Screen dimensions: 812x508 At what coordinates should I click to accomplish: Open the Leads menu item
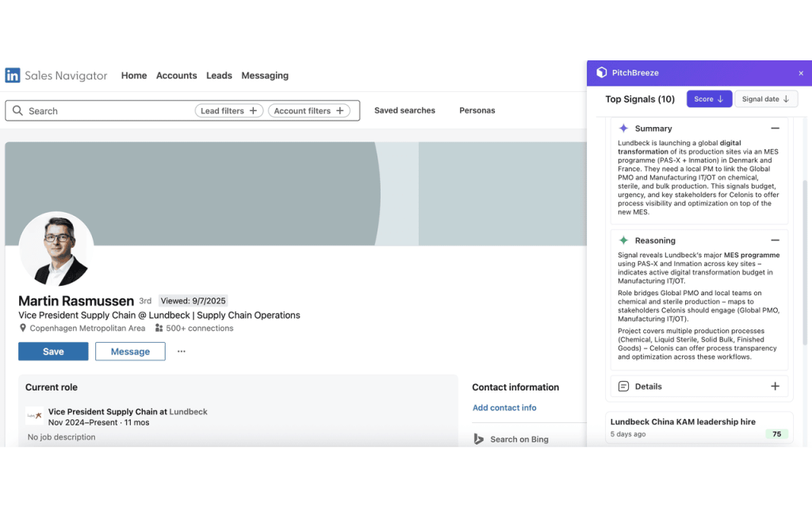click(x=219, y=75)
